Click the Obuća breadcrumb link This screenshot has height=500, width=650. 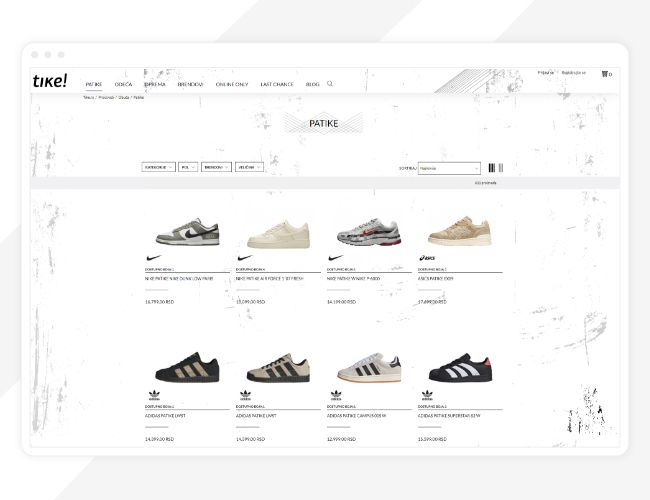pos(124,97)
